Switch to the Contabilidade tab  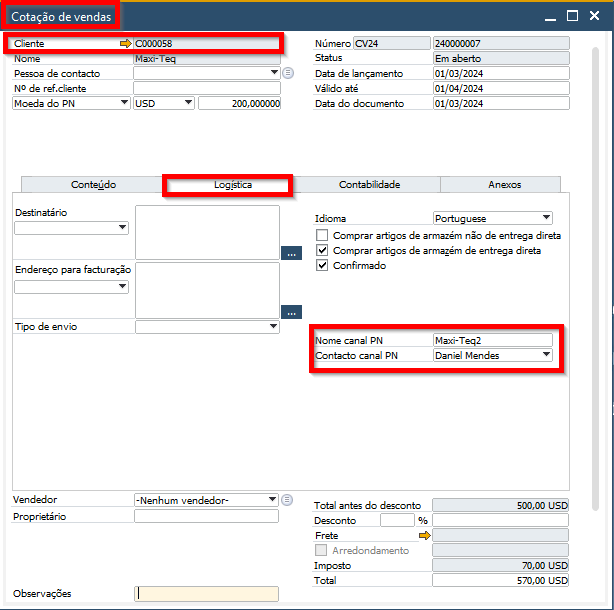click(x=369, y=185)
